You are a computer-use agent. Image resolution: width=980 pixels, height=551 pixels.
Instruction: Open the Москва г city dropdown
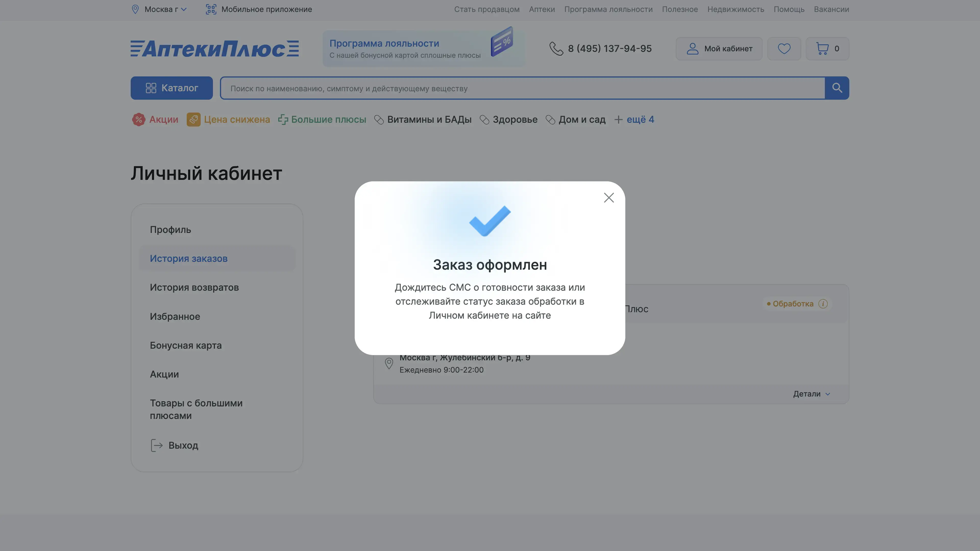tap(165, 9)
